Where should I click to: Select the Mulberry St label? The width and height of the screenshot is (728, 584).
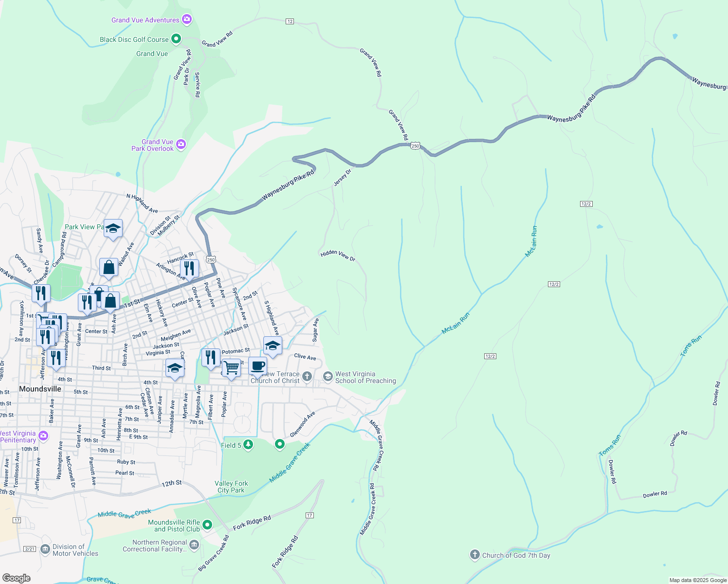[168, 226]
